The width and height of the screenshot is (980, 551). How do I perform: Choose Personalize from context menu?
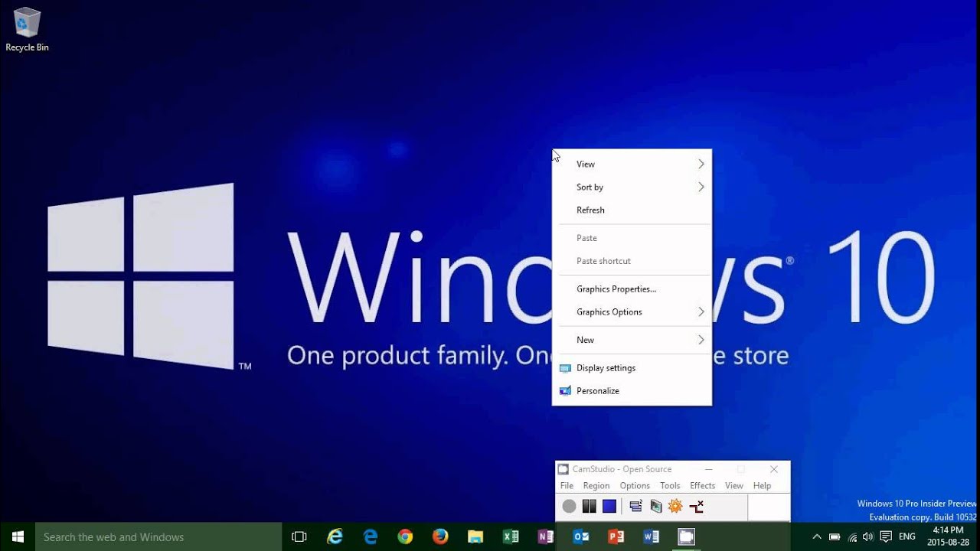632,390
